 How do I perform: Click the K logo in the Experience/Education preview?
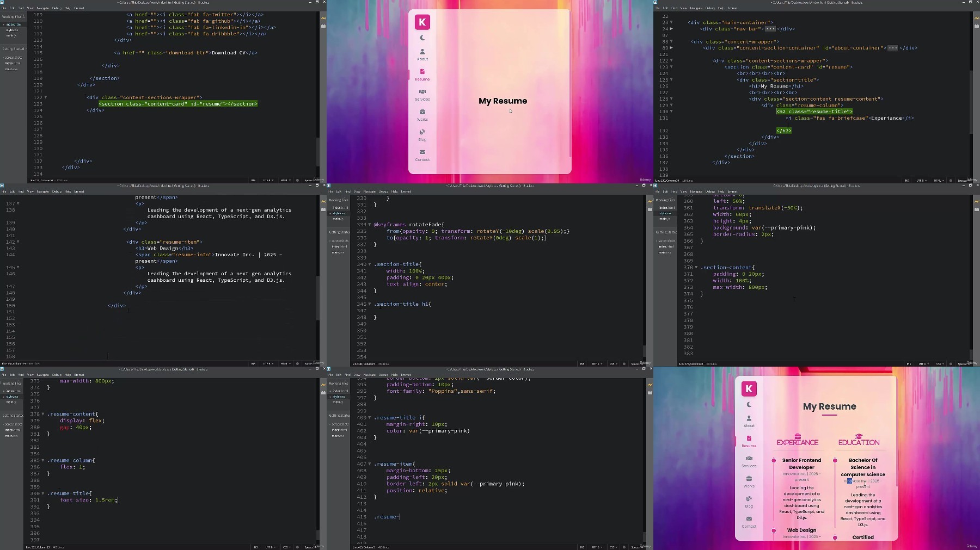749,388
